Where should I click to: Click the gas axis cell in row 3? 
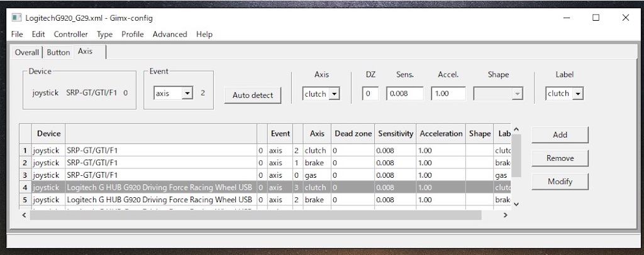coord(317,175)
